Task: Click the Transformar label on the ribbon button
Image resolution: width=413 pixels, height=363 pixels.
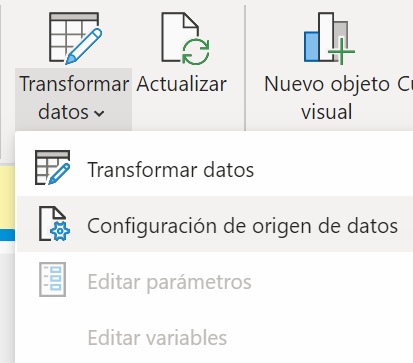Action: point(74,84)
